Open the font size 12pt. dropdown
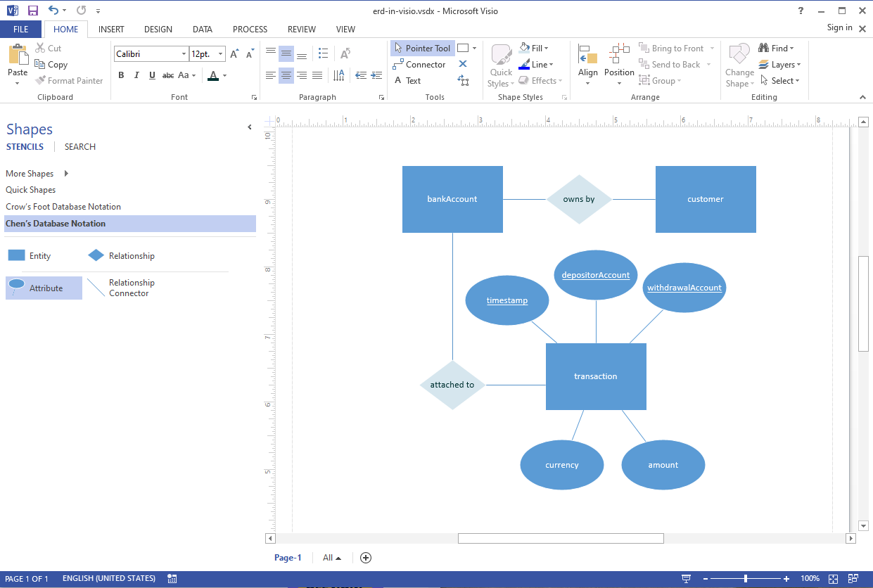Image resolution: width=873 pixels, height=588 pixels. point(221,54)
